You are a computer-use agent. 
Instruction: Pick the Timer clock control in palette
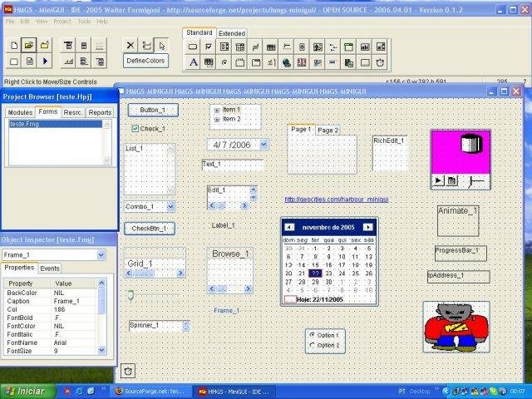point(381,62)
